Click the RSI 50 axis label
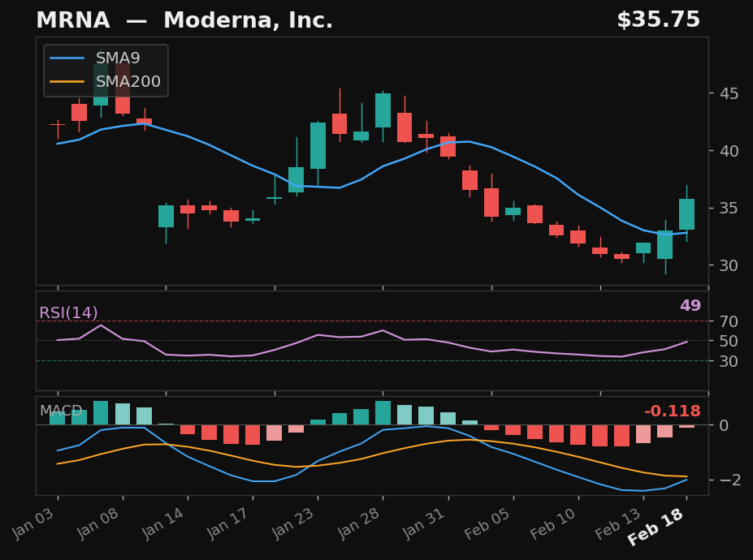This screenshot has width=753, height=560. pos(729,341)
